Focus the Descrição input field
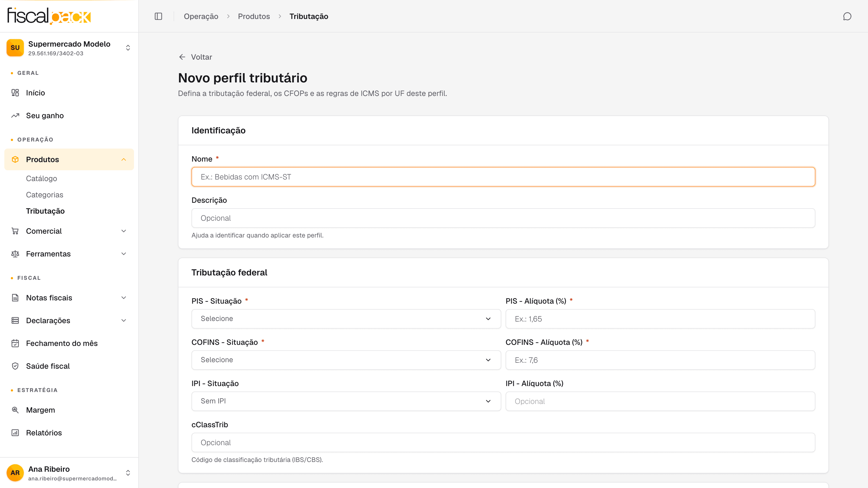The width and height of the screenshot is (868, 488). coord(503,218)
